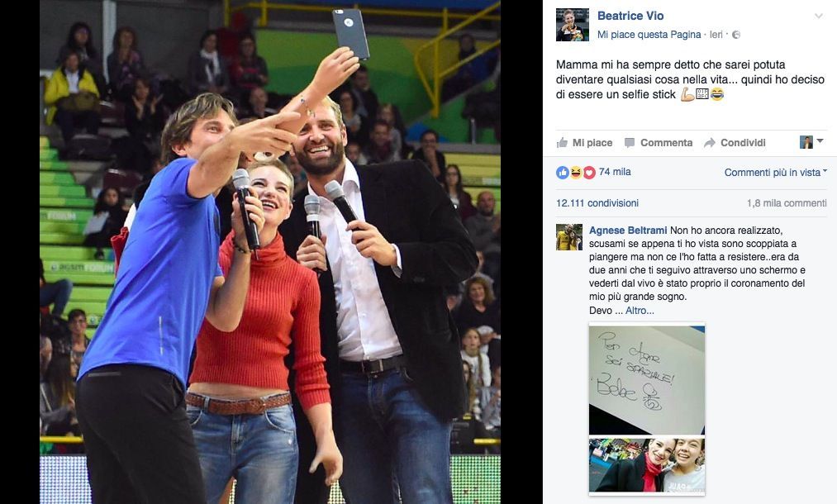Screen dimensions: 837x504
Task: Open the handwritten note comment photo
Action: (647, 378)
